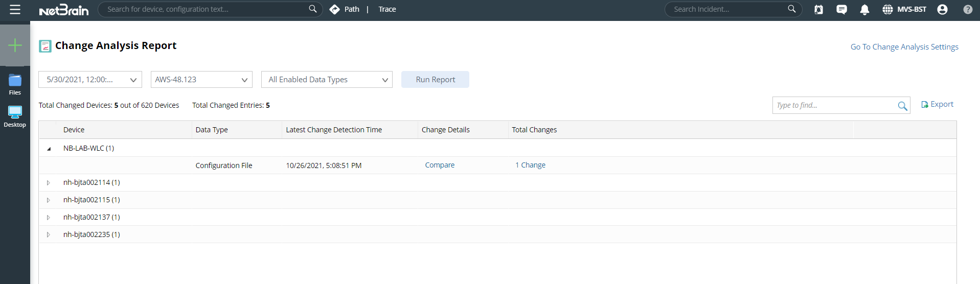Open the MVS-BST domain selector
This screenshot has width=980, height=284.
(911, 9)
